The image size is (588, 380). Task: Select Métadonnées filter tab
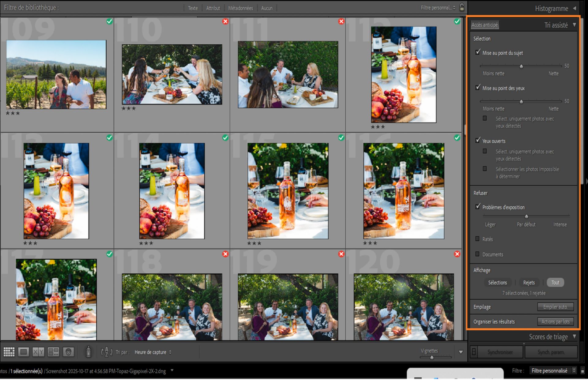click(240, 8)
